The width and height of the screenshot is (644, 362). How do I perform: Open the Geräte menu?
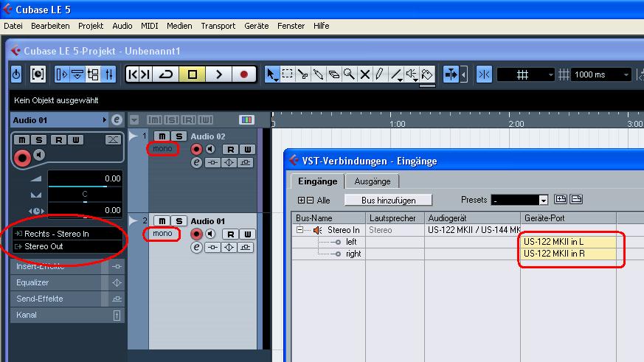pos(256,26)
